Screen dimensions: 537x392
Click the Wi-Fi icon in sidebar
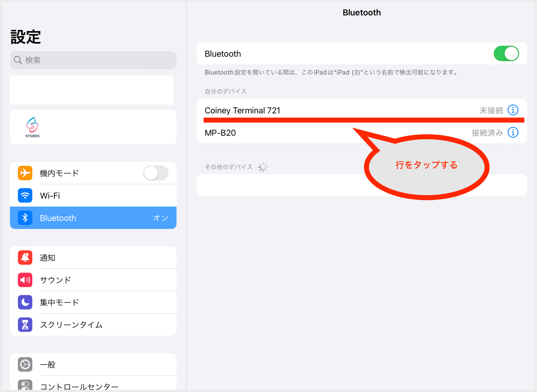[25, 195]
